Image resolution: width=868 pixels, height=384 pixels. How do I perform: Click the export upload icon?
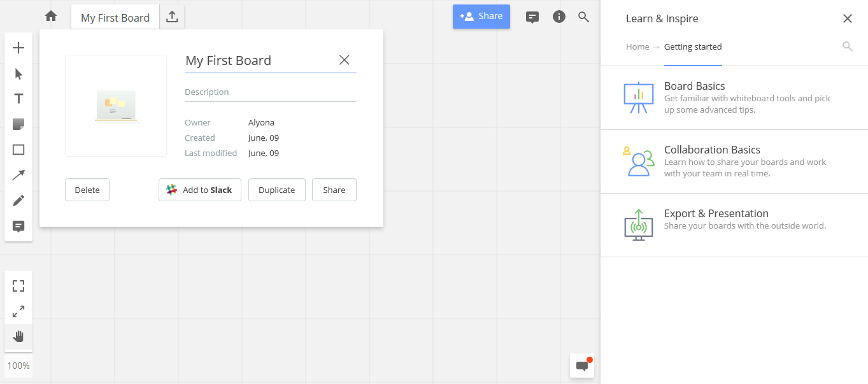point(172,17)
